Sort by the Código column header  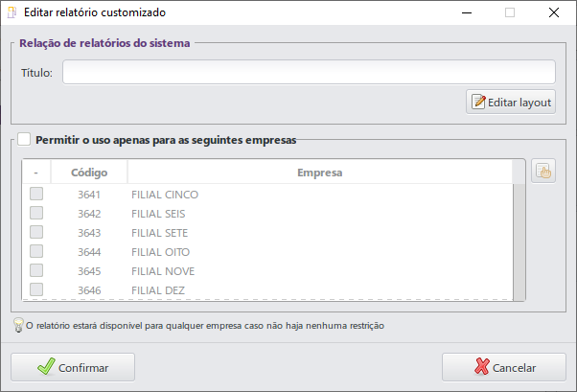click(89, 173)
